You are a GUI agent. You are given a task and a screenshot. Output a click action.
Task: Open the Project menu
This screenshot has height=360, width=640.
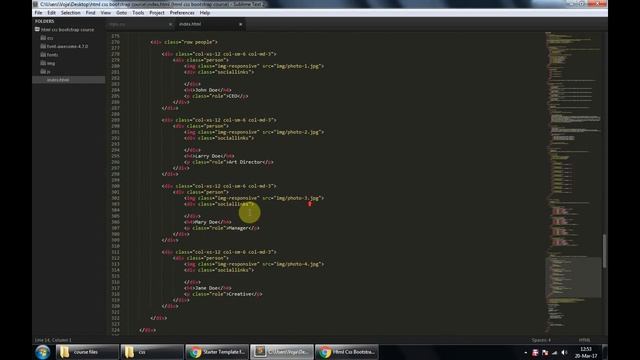click(x=157, y=13)
